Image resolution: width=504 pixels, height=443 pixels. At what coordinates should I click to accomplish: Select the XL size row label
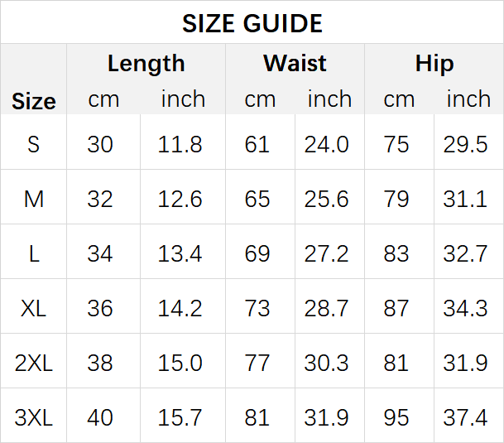pos(33,309)
